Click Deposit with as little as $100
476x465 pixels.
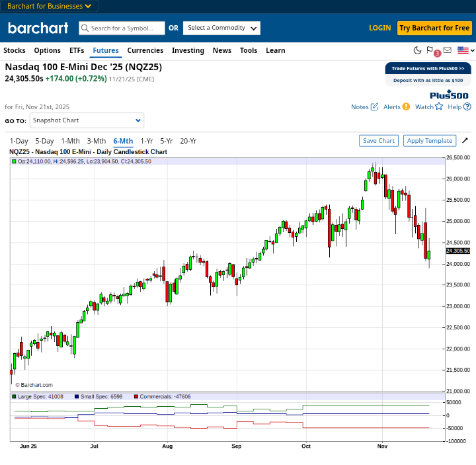(x=428, y=80)
